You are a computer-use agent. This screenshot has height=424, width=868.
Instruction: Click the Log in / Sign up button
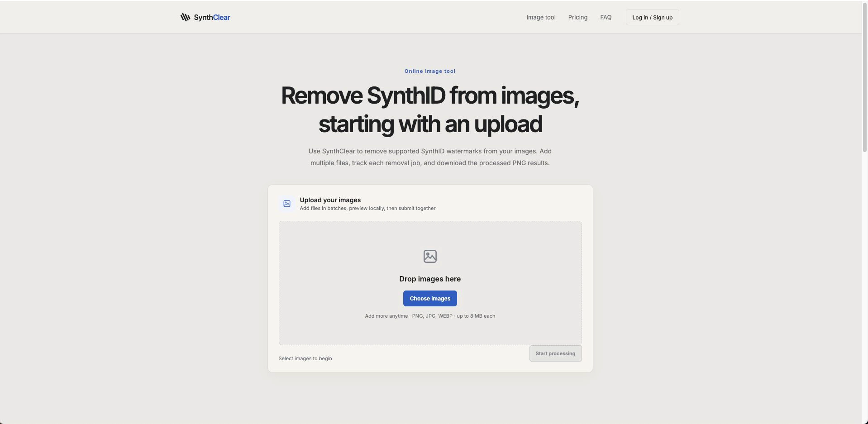[652, 17]
